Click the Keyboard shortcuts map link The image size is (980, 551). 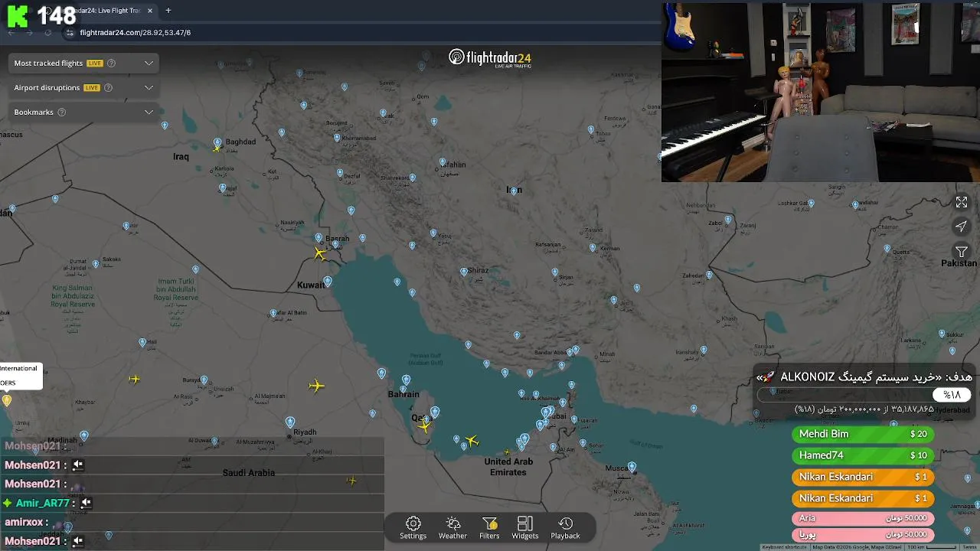(x=784, y=547)
